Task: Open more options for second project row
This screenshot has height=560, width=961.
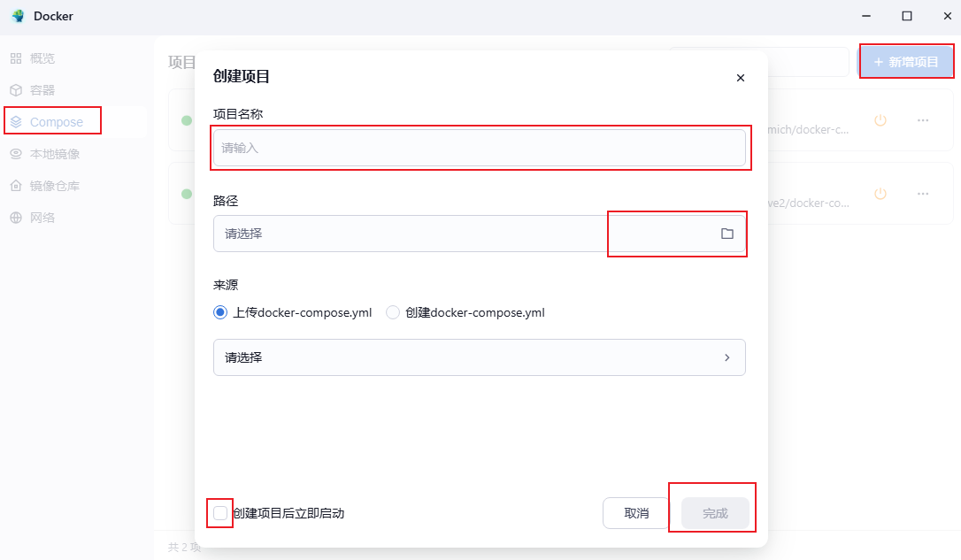Action: click(x=923, y=194)
